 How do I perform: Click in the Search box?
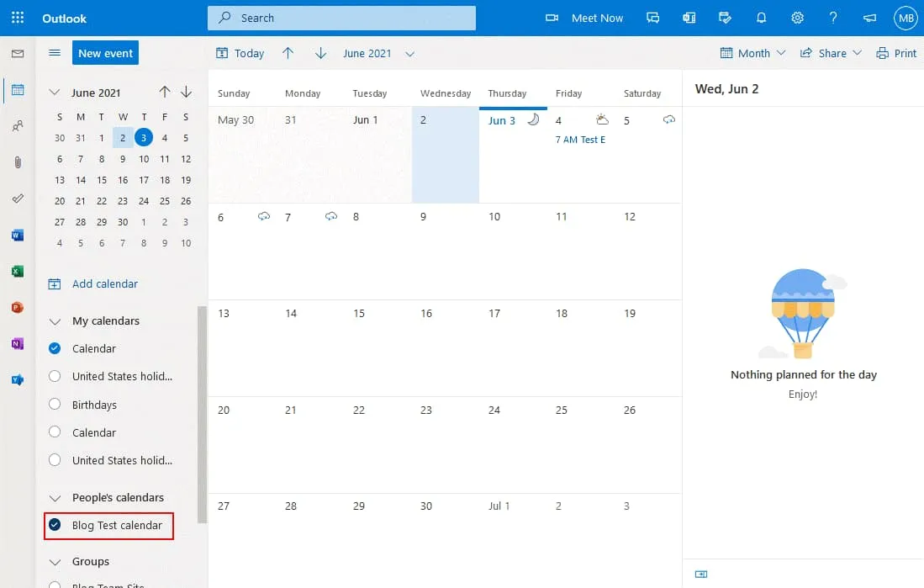pyautogui.click(x=341, y=18)
